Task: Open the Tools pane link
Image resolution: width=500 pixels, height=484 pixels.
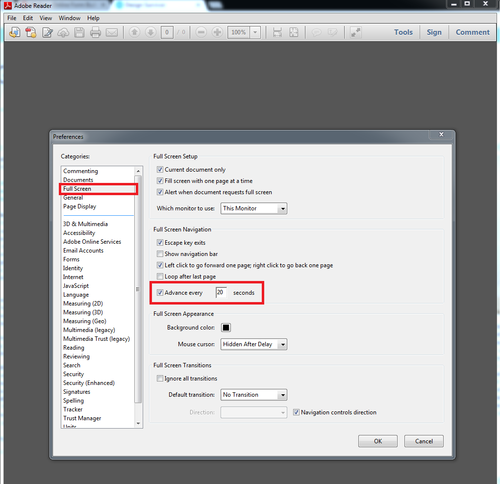Action: pyautogui.click(x=403, y=32)
